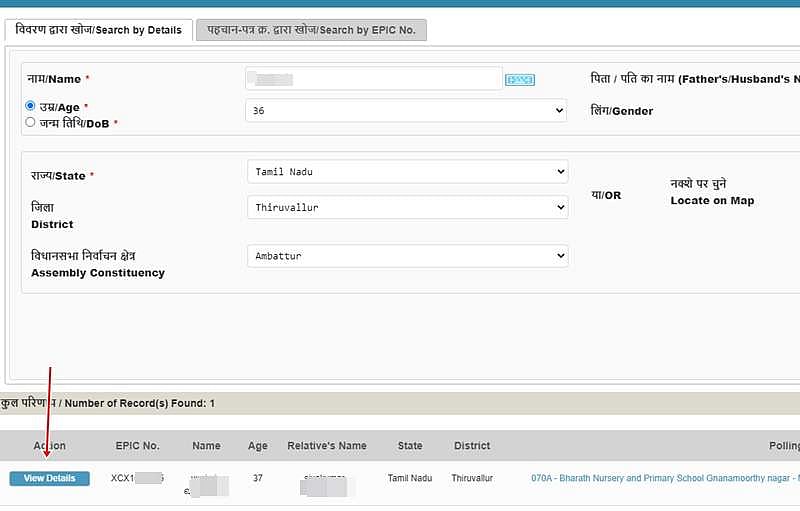Screen dimensions: 800x511
Task: Click the Action column header
Action: pyautogui.click(x=49, y=446)
